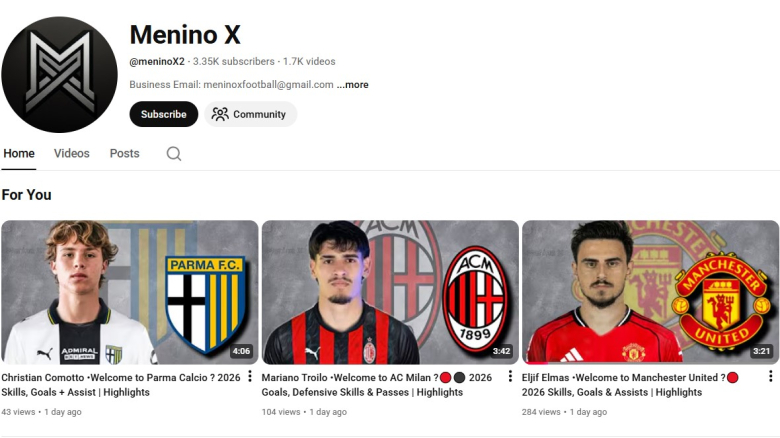Open options menu for Mariano Troilo video
780x438 pixels.
(510, 376)
